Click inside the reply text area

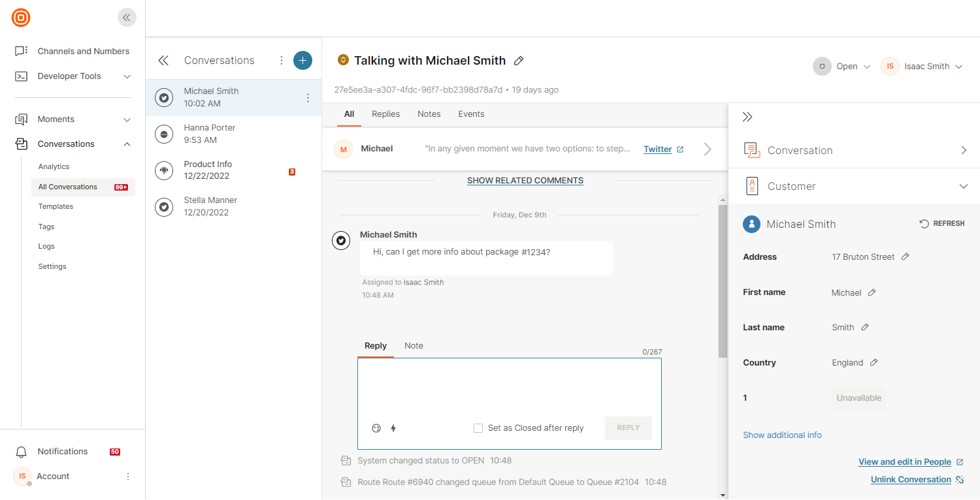coord(509,386)
